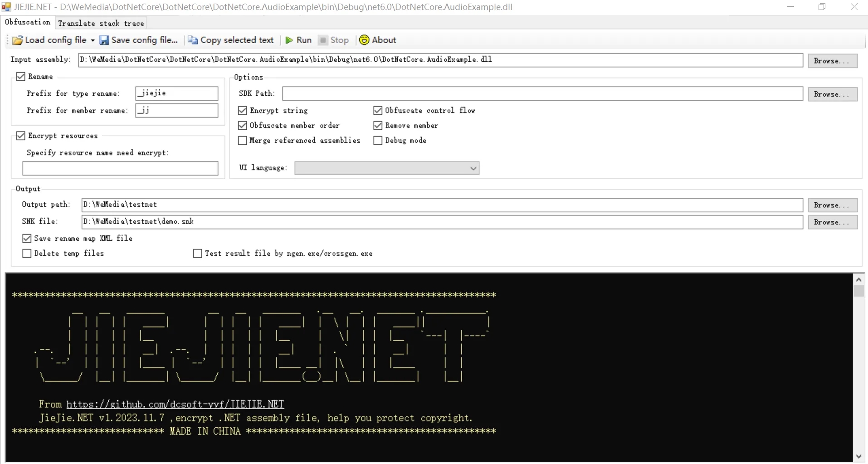Click the JIEJIE.NET title bar icon
The width and height of the screenshot is (868, 464).
coord(6,7)
